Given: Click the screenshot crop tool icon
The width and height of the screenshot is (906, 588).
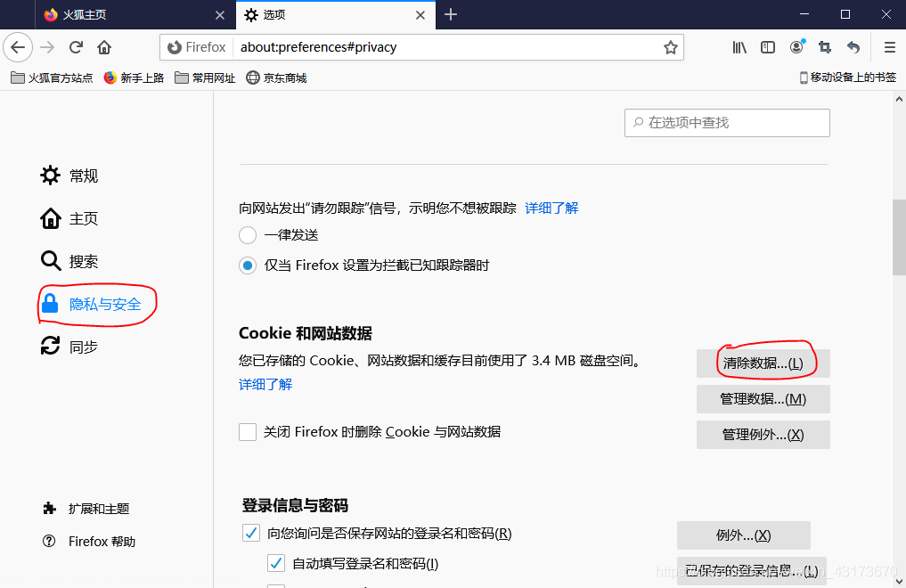Looking at the screenshot, I should click(x=825, y=47).
